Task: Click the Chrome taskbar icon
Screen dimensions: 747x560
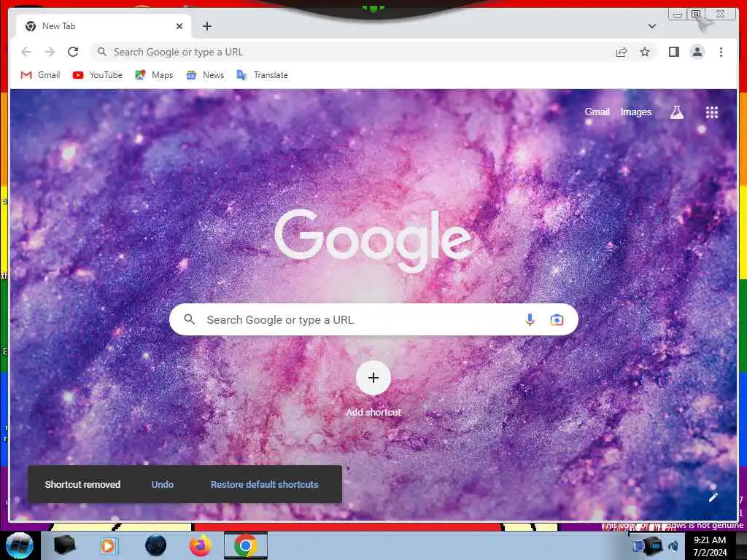Action: click(246, 545)
